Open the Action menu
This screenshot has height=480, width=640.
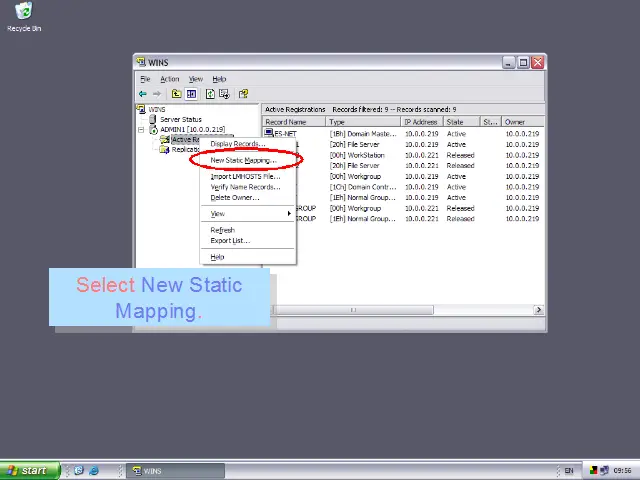[170, 79]
